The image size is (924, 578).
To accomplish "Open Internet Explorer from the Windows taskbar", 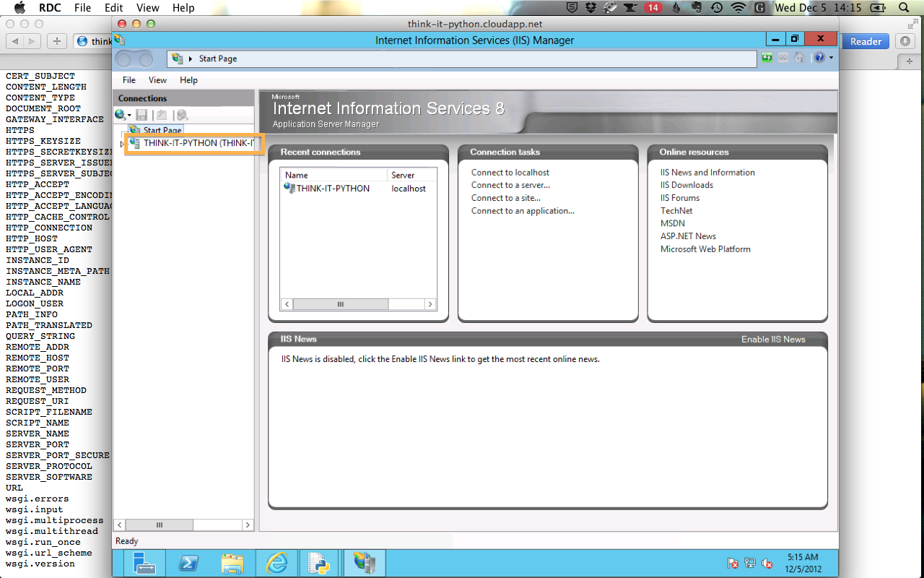I will [276, 563].
